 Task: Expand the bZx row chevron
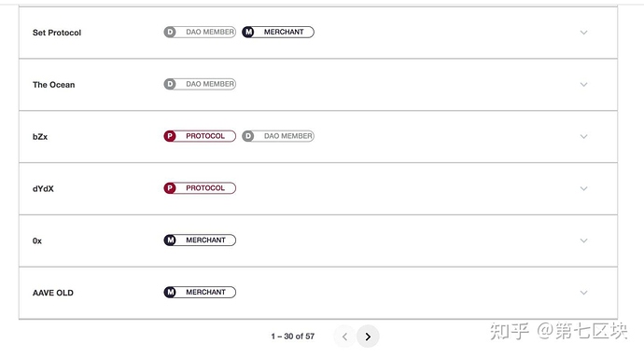583,137
